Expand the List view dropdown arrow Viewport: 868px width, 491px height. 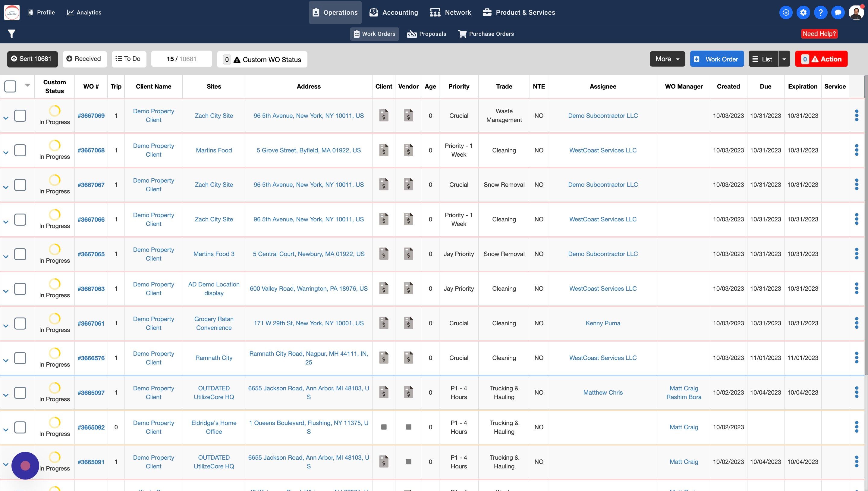point(784,59)
